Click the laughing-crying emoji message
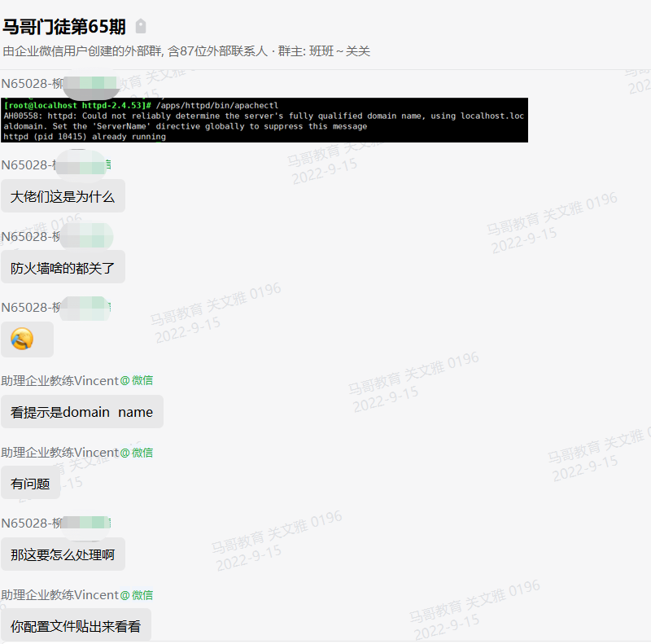Screen dimensions: 651x644 point(23,340)
